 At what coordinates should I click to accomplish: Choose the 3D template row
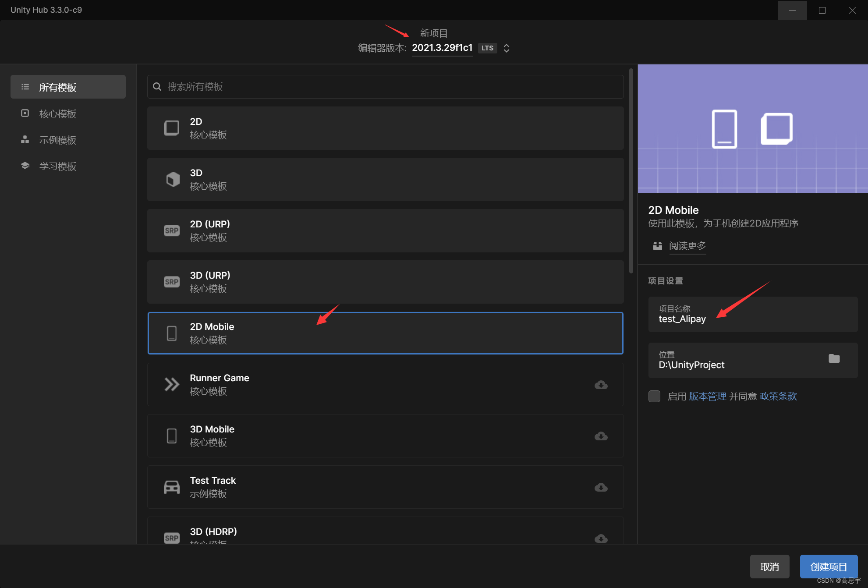click(385, 179)
